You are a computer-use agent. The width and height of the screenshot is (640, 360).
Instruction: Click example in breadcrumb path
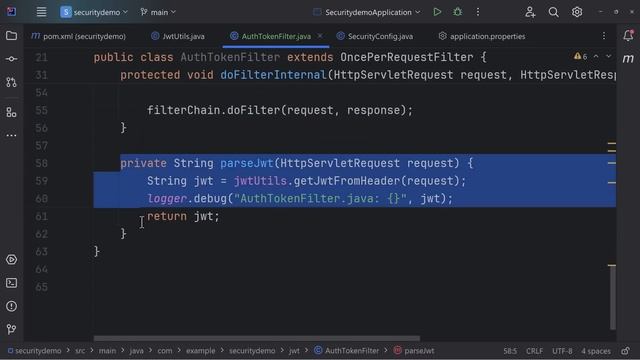click(x=200, y=351)
